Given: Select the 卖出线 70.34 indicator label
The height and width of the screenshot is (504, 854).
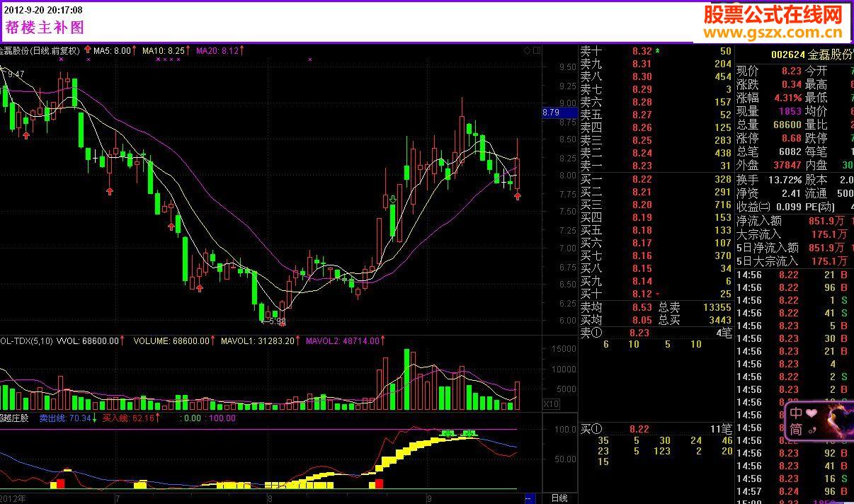Looking at the screenshot, I should coord(65,418).
